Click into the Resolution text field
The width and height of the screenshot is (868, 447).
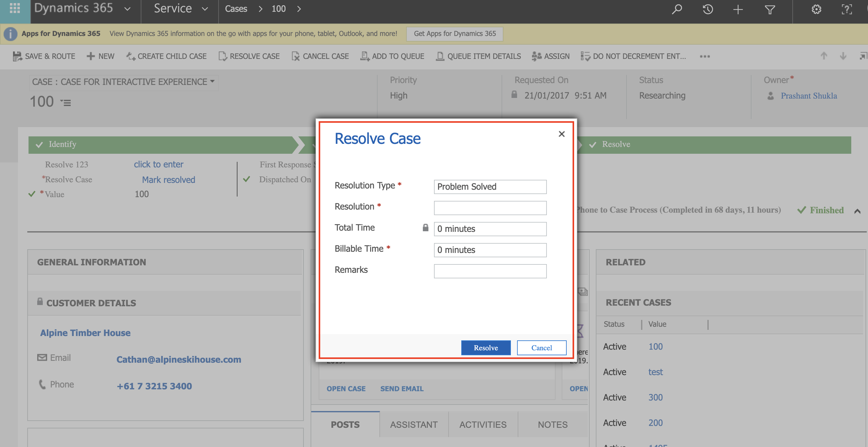click(x=490, y=208)
